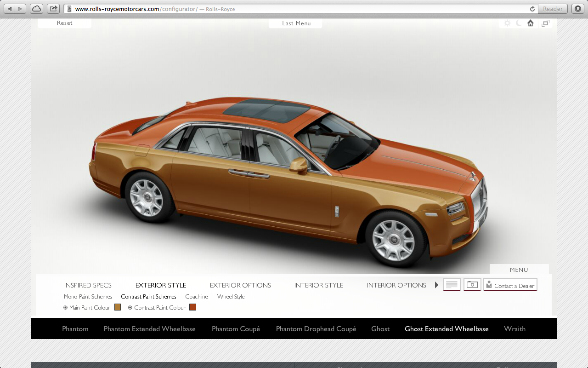Click the Reset button
The height and width of the screenshot is (368, 588).
pos(65,23)
